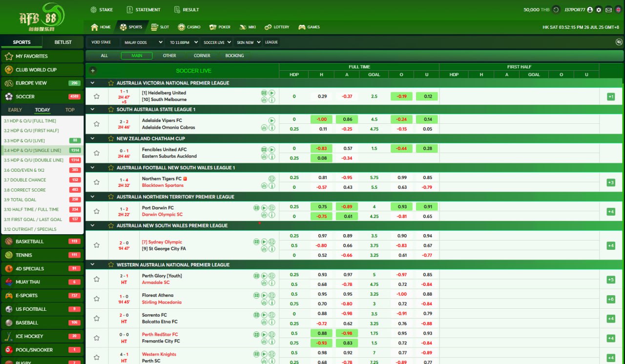Open statistics chart for Sydney Olympic match
This screenshot has height=364, width=625.
[x=264, y=249]
